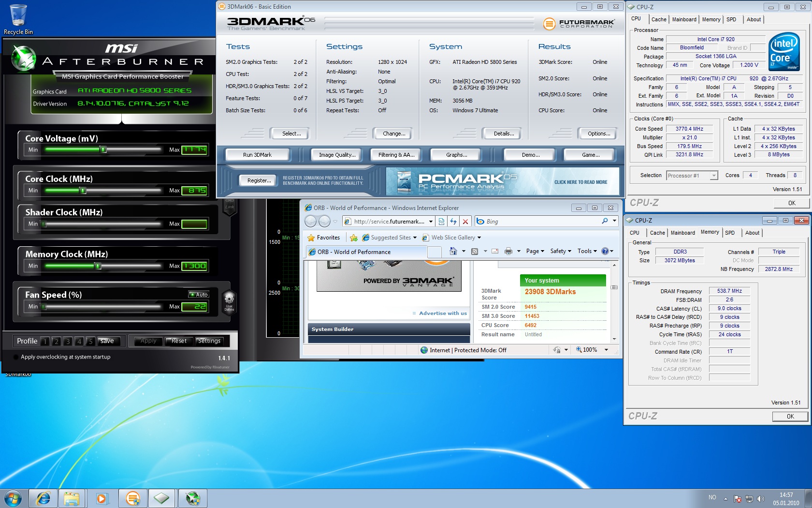
Task: Switch to Mainboard tab in upper CPU-Z
Action: tap(684, 19)
